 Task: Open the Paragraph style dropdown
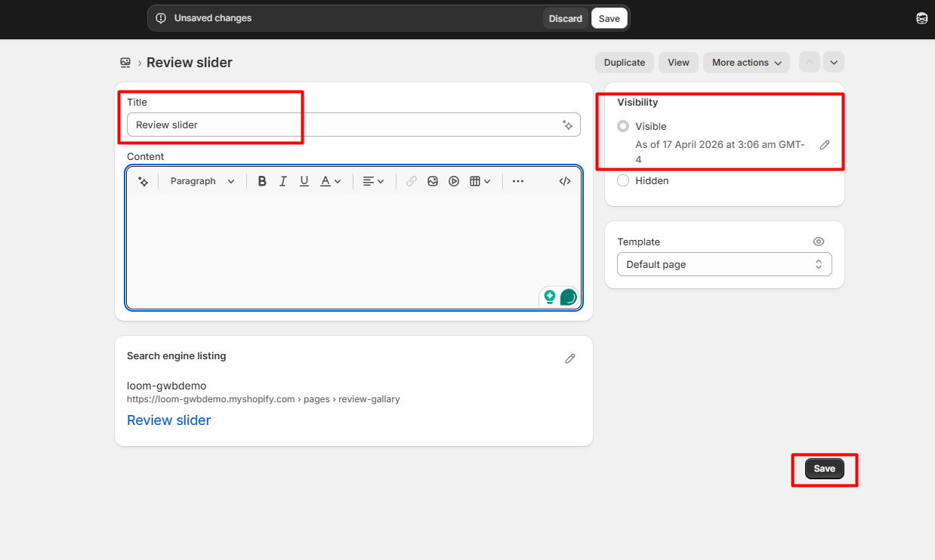(202, 181)
